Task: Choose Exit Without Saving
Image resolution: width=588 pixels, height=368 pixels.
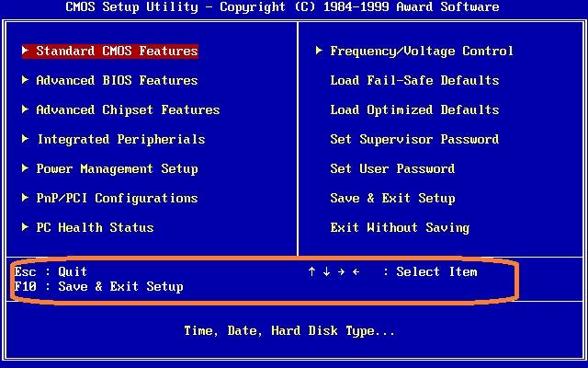Action: point(400,228)
